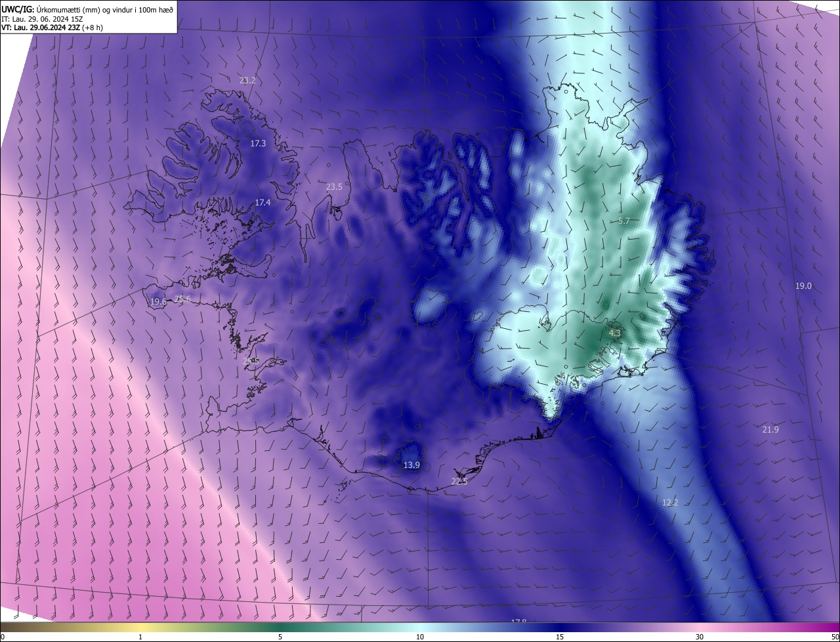The width and height of the screenshot is (840, 642).
Task: Click the legend tick labeled 15
Action: [x=560, y=637]
